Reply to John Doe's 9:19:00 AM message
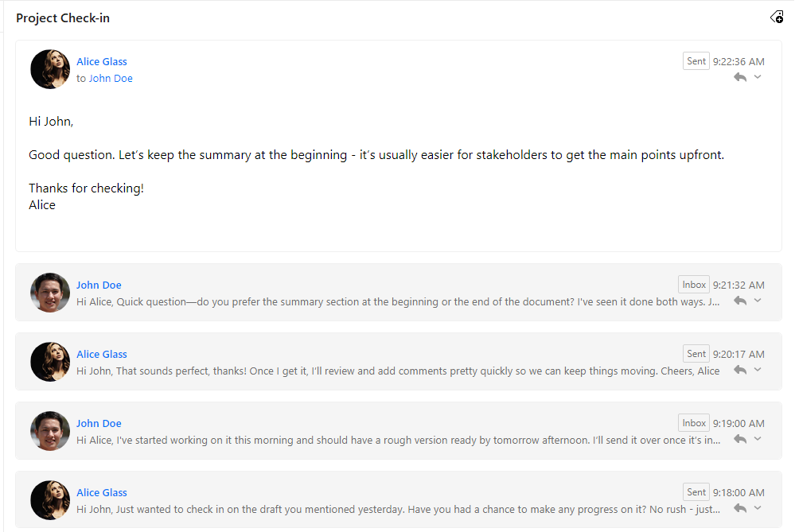The width and height of the screenshot is (795, 532). 740,439
